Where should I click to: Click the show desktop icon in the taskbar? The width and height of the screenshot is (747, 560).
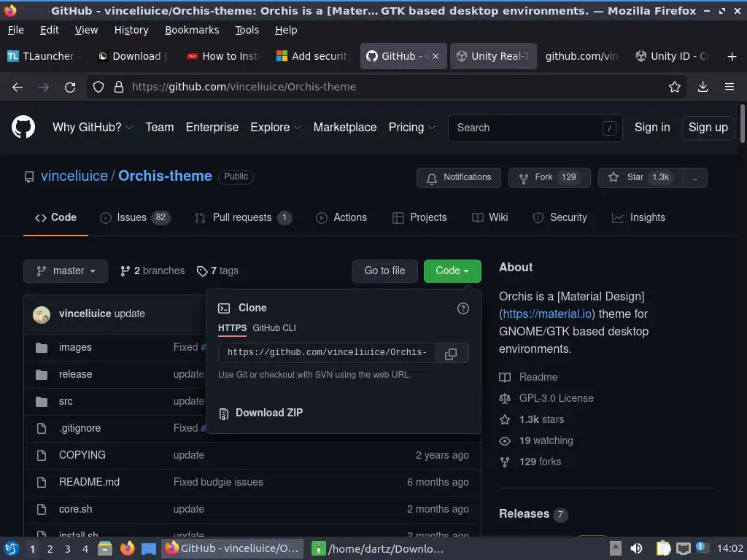pos(149,549)
